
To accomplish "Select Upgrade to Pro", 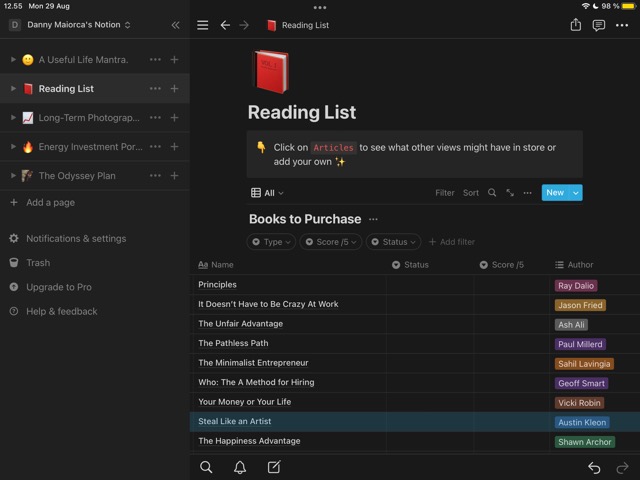I will point(51,287).
